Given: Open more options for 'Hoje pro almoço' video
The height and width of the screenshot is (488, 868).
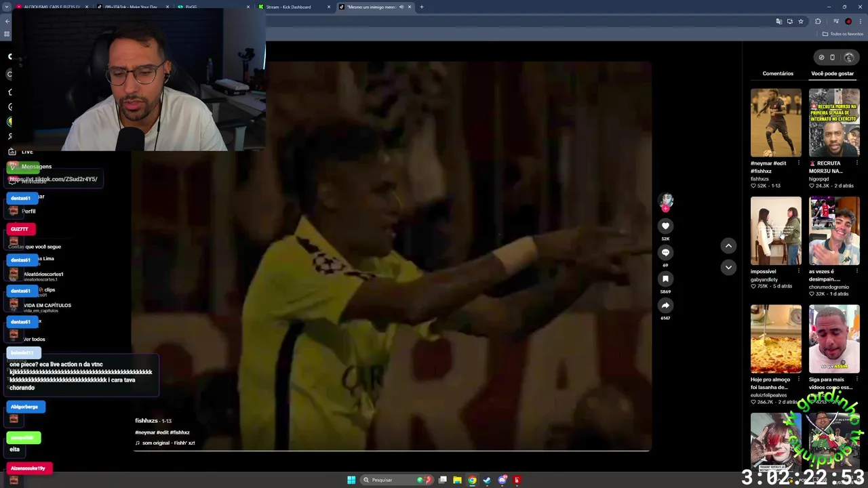Looking at the screenshot, I should pos(798,380).
